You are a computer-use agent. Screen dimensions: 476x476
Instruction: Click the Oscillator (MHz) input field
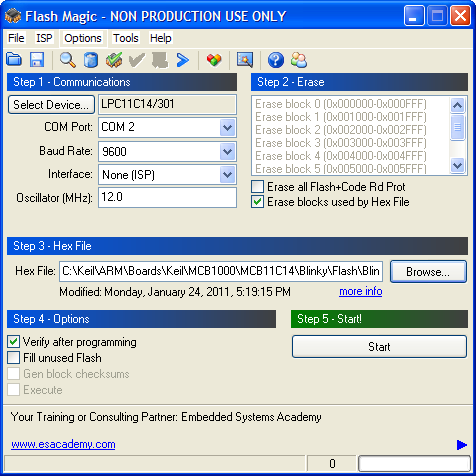click(167, 197)
